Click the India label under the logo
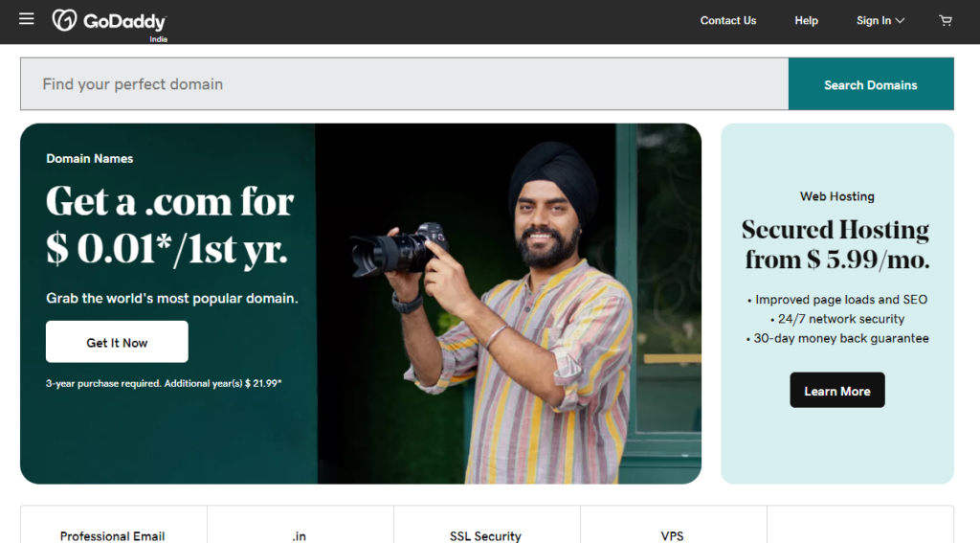Viewport: 980px width, 543px height. coord(158,38)
